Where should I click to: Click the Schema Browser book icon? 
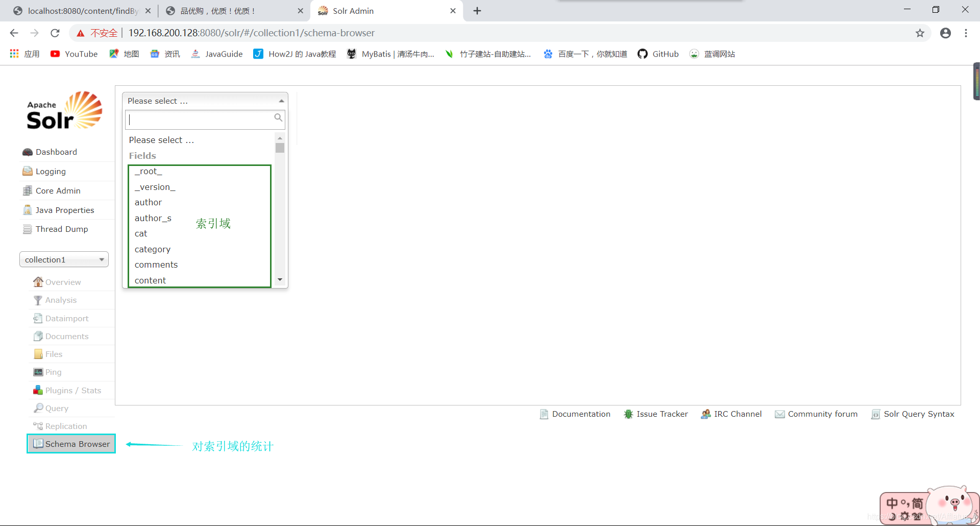38,444
